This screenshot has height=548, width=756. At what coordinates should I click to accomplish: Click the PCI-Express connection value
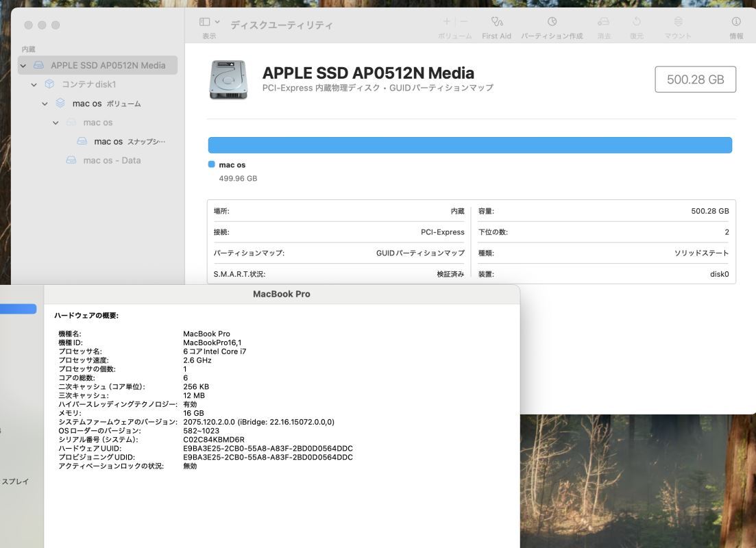coord(443,232)
